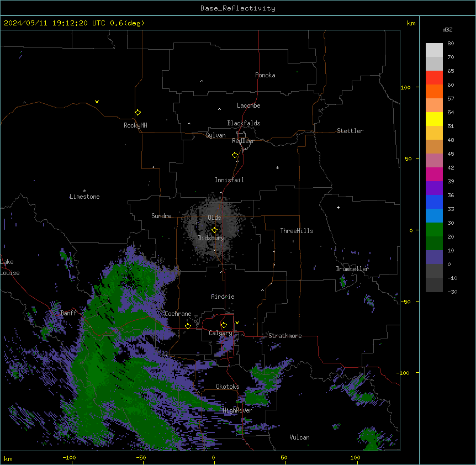Click the Base_Reflectivity title
This screenshot has width=476, height=465.
[238, 8]
